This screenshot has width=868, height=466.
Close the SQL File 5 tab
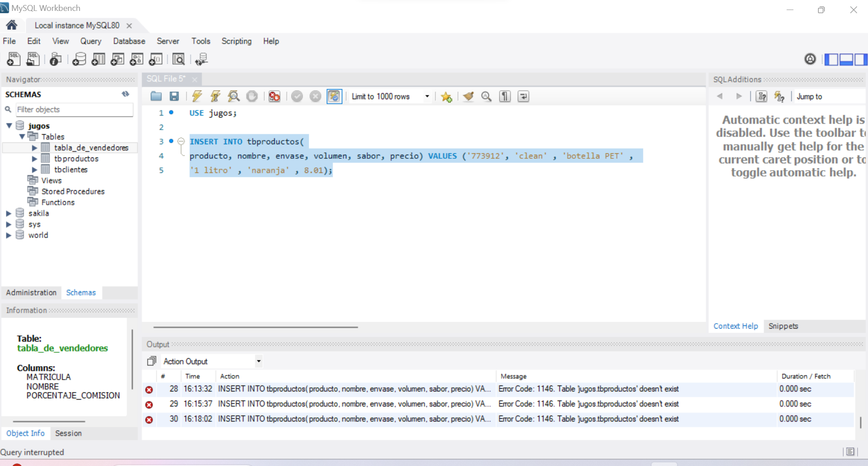coord(195,79)
